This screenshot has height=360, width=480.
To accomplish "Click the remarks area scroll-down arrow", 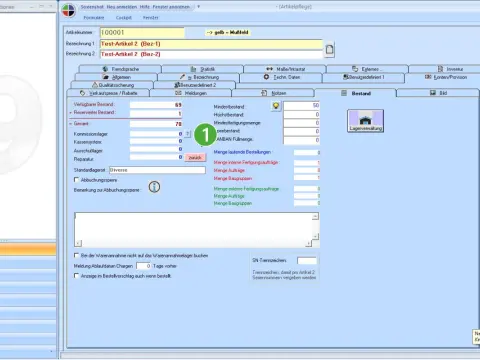I will click(x=315, y=236).
